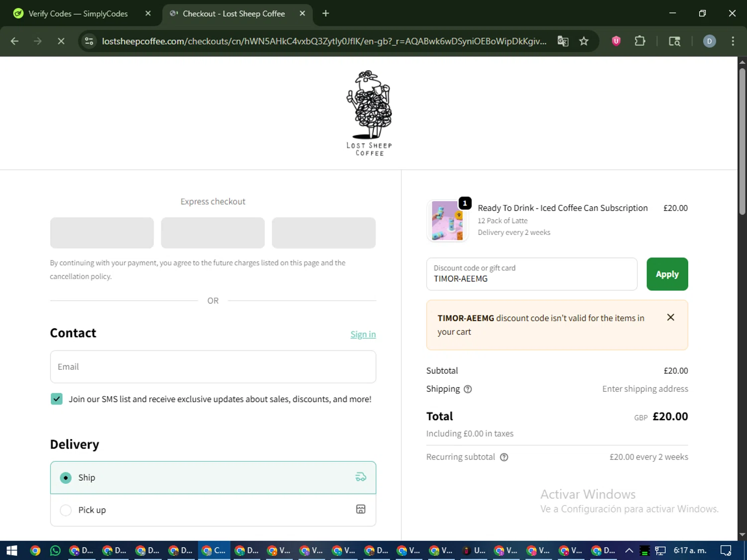The image size is (747, 560).
Task: Open the profile D avatar
Action: 709,41
